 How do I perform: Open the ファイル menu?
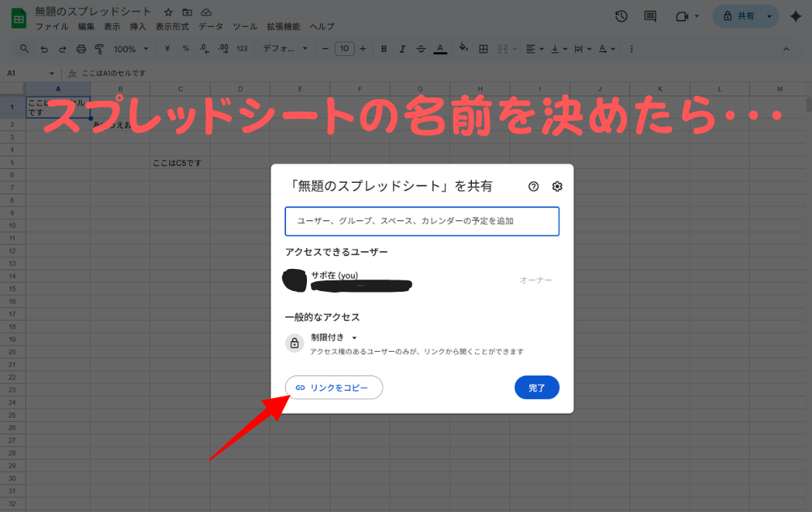[x=51, y=27]
